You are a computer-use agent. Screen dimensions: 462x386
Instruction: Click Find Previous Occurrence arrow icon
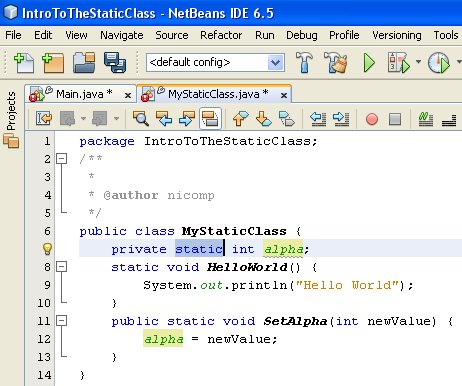(x=164, y=118)
